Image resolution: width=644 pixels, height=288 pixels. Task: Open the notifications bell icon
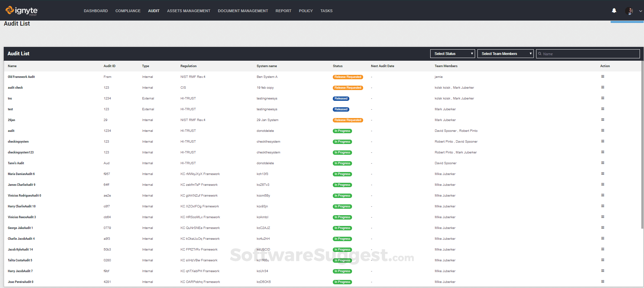point(614,11)
